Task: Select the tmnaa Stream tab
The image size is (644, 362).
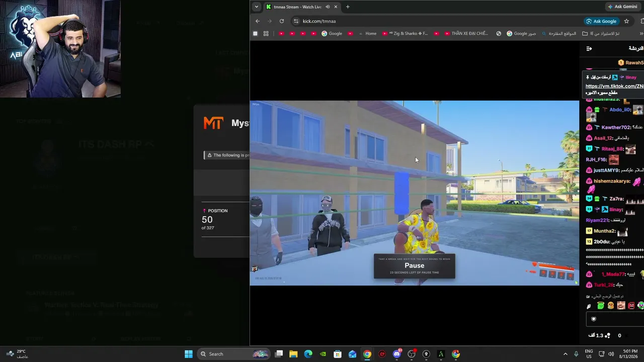Action: (301, 7)
